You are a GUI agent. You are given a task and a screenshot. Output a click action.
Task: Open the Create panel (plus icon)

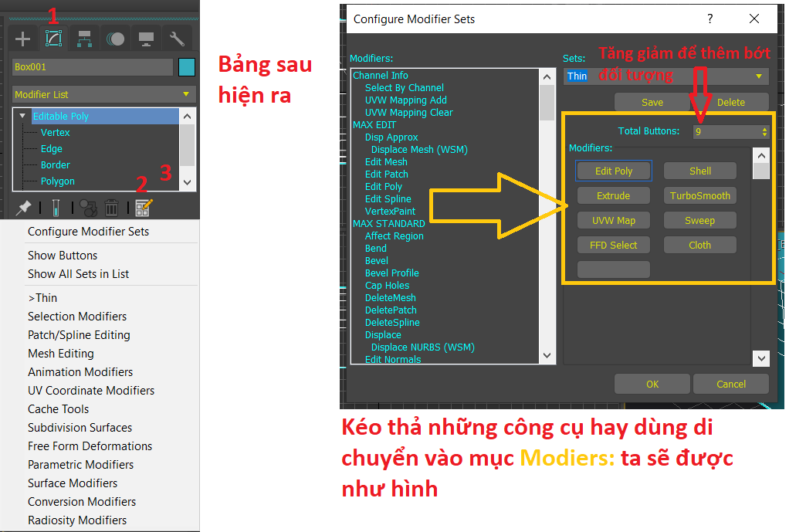coord(22,38)
